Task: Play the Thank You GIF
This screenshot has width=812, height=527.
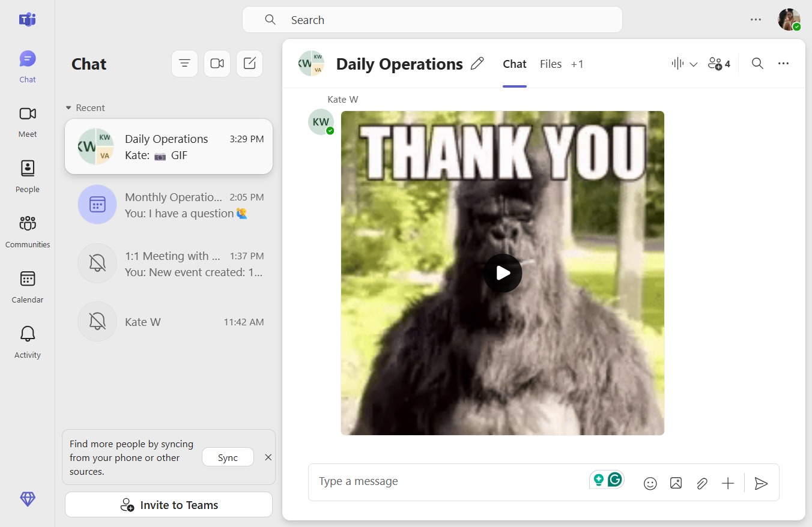Action: [x=503, y=273]
